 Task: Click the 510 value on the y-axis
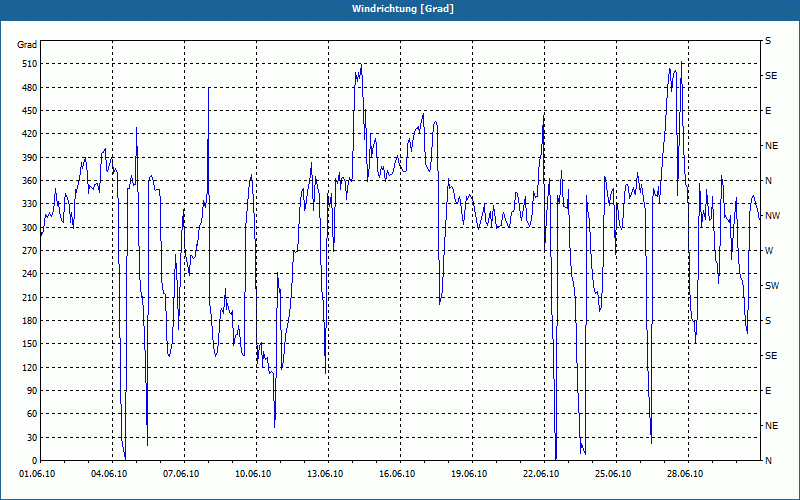(x=30, y=64)
